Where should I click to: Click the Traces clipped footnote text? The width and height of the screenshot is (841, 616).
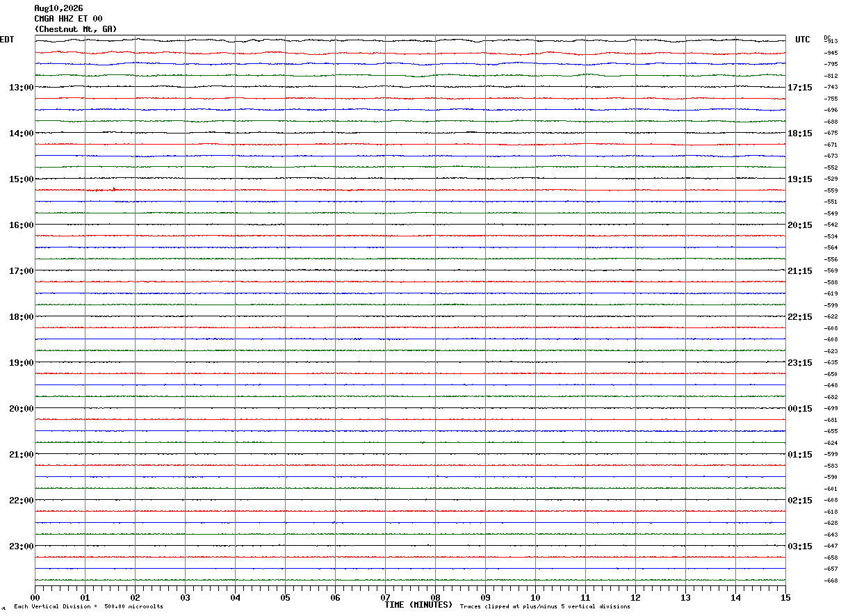coord(545,607)
